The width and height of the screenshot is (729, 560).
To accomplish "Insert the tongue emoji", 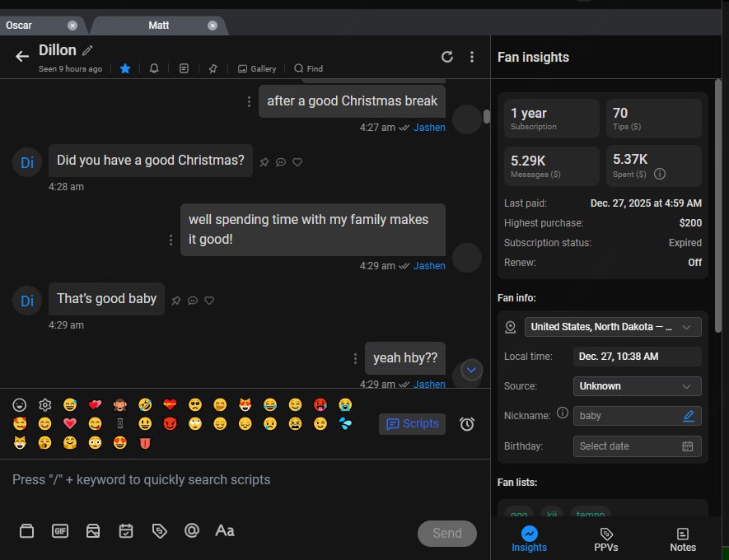I will point(145,443).
